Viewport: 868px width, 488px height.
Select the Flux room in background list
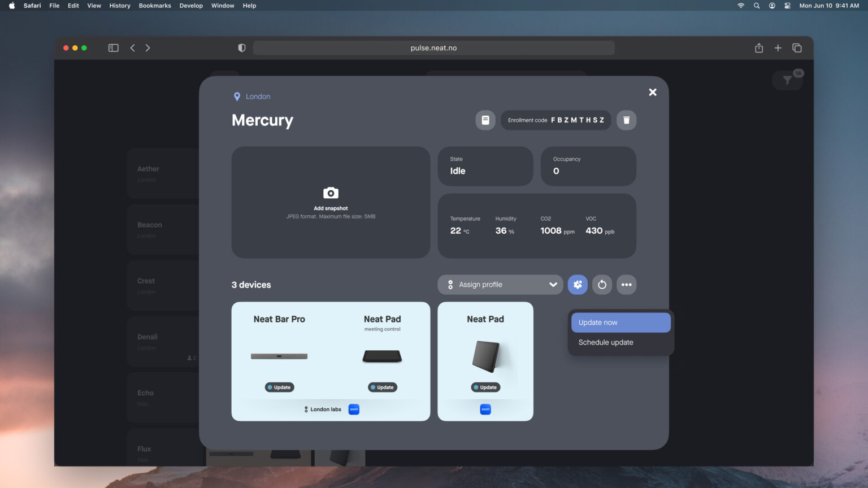163,447
